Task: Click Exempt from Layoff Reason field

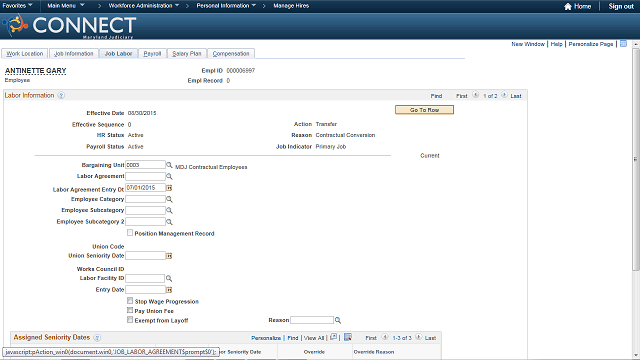Action: (312, 320)
